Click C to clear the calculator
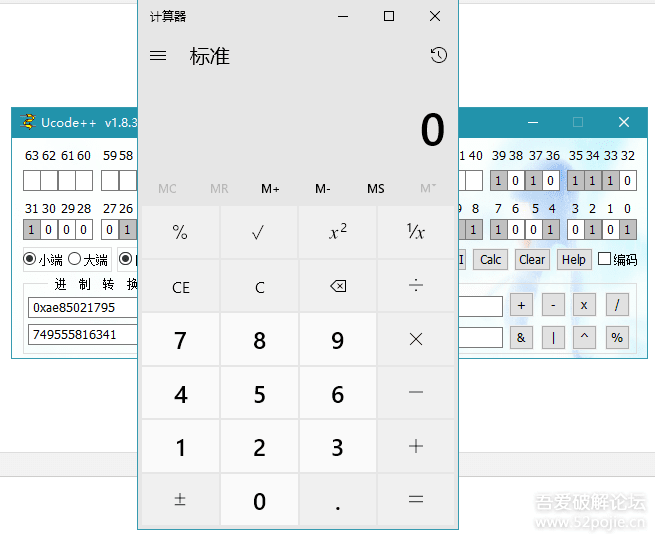655x539 pixels. pyautogui.click(x=259, y=286)
